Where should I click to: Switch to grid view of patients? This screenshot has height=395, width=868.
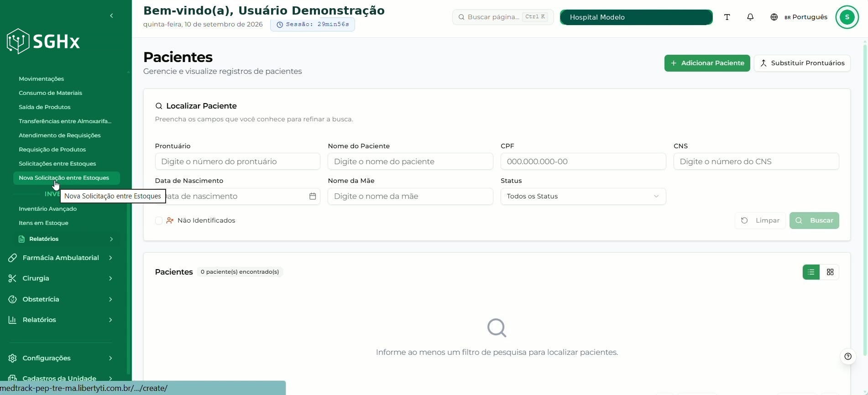tap(830, 272)
